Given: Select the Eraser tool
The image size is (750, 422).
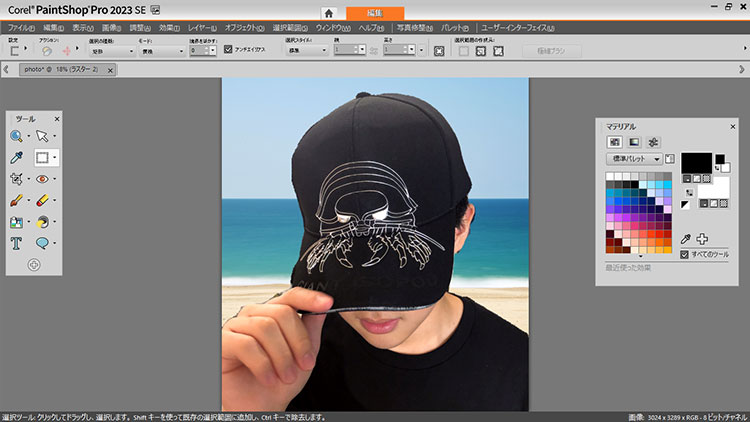Looking at the screenshot, I should coord(43,200).
